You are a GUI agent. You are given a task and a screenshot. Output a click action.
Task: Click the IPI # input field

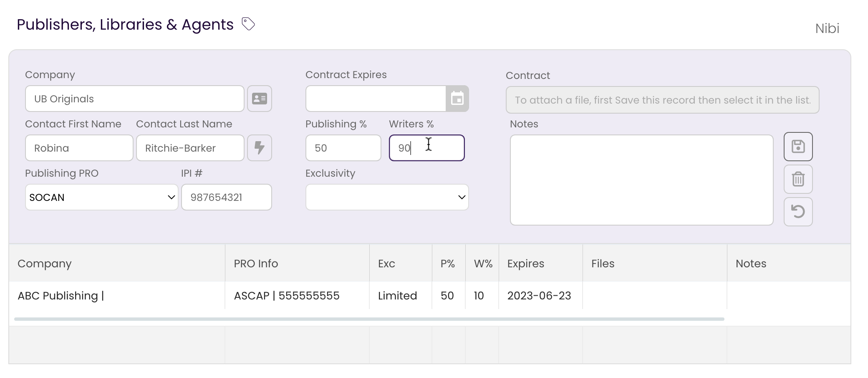[227, 197]
